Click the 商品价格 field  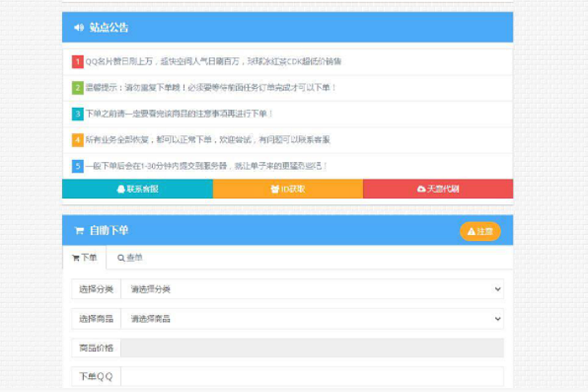[312, 348]
